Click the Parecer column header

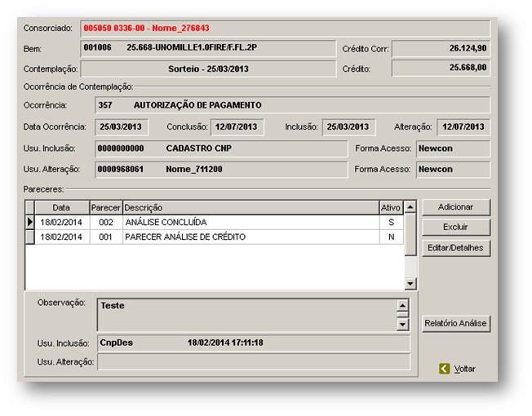click(106, 207)
